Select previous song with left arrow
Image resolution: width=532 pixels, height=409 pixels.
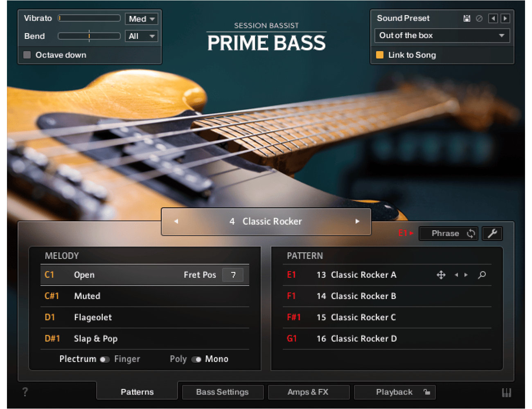[176, 221]
